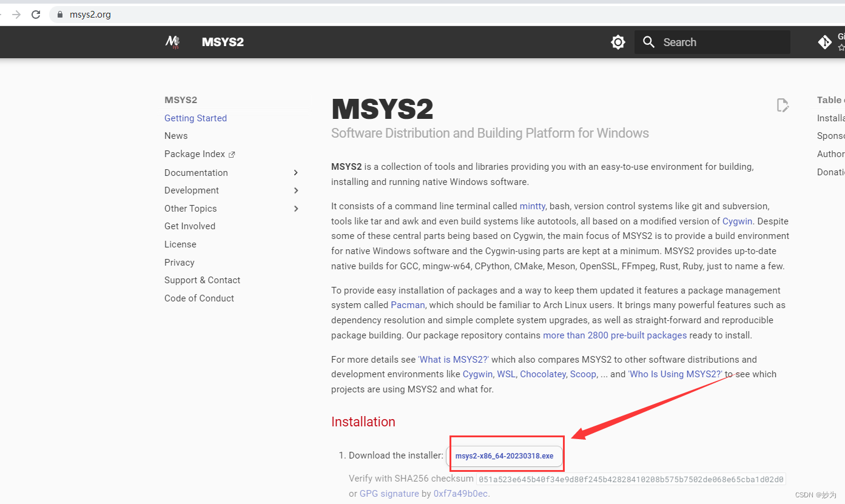Select the msys2.org address bar URL
845x504 pixels.
(90, 15)
